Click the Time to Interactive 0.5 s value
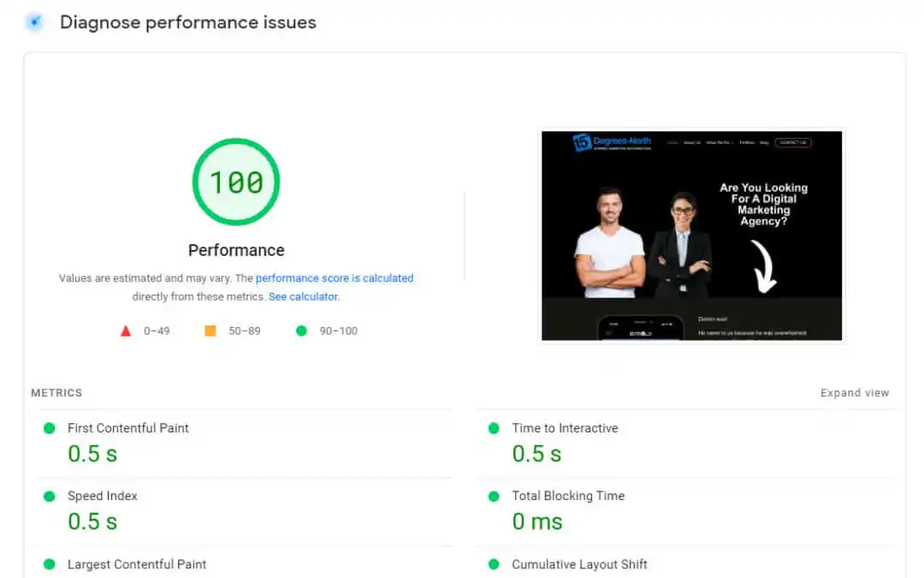924x578 pixels. tap(536, 454)
